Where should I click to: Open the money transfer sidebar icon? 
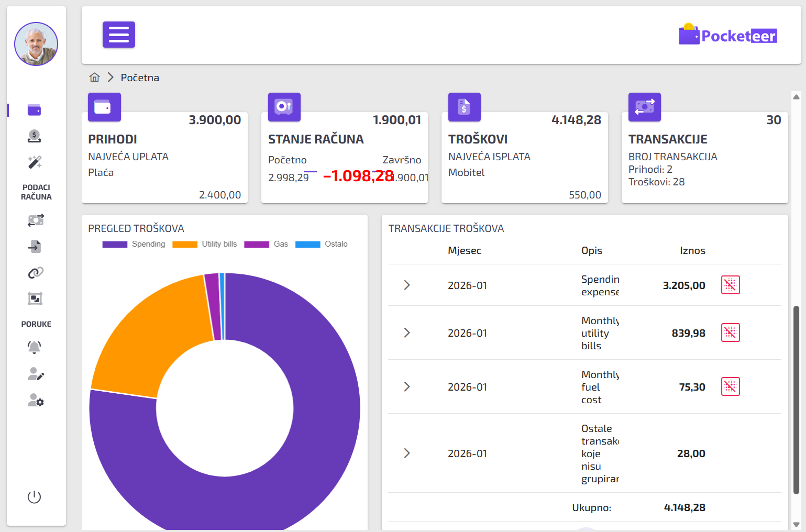pos(36,220)
